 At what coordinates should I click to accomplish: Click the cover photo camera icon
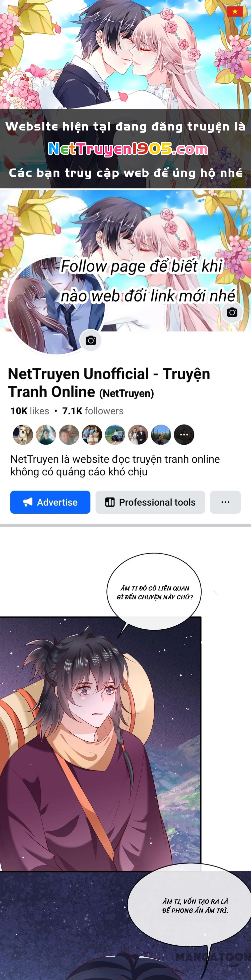[x=232, y=312]
